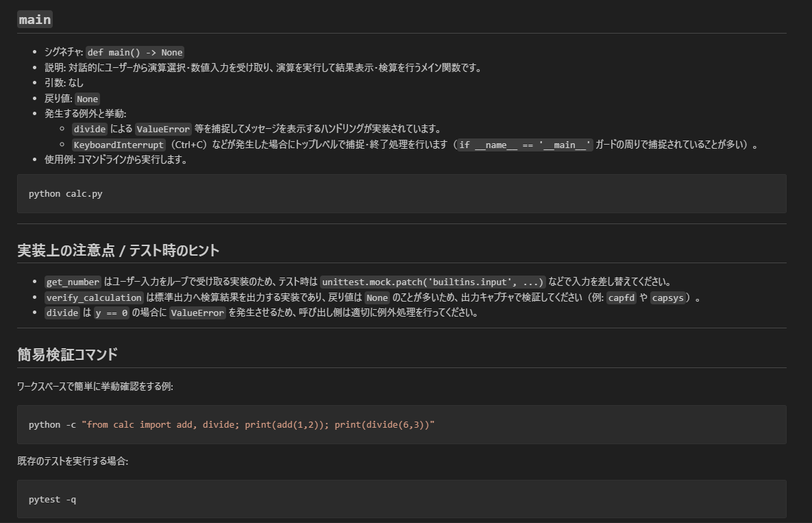Click the 'divide' code in exceptions list

point(90,129)
